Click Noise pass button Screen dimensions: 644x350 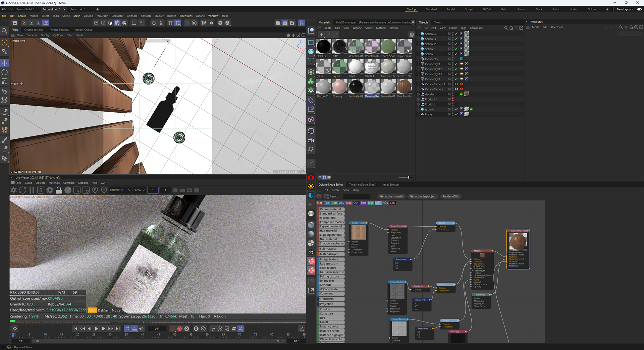tap(116, 310)
